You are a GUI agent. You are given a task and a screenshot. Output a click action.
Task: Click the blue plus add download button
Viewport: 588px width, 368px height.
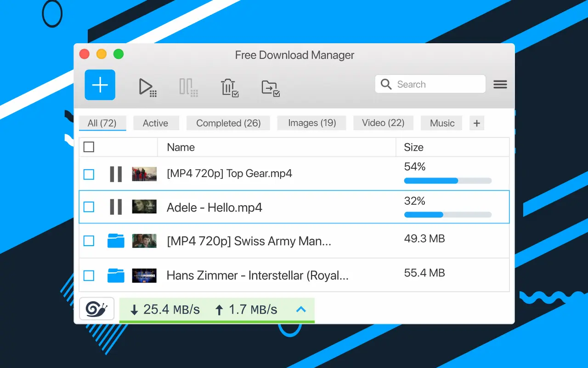click(100, 85)
